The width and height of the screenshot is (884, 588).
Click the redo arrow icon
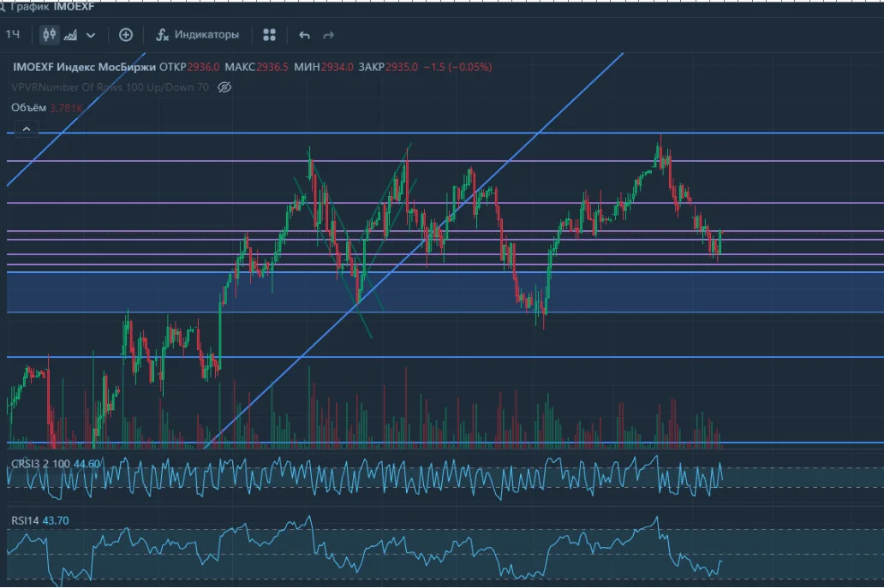click(329, 35)
